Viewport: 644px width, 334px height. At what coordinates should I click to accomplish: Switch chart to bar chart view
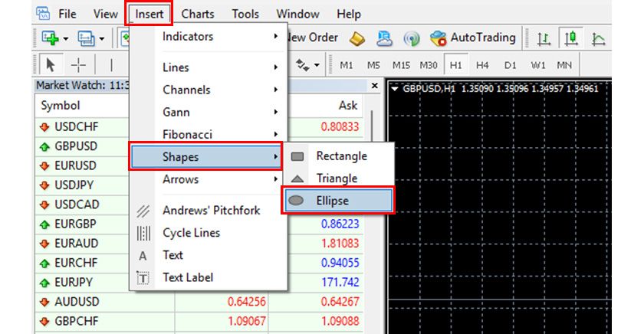point(545,38)
